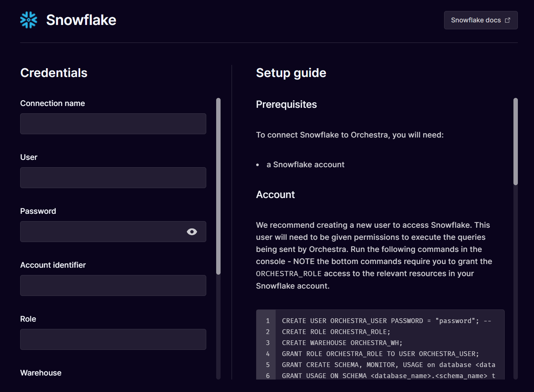534x392 pixels.
Task: Click the CREATE WAREHOUSE ORCHESTRA_WH code line
Action: point(342,343)
